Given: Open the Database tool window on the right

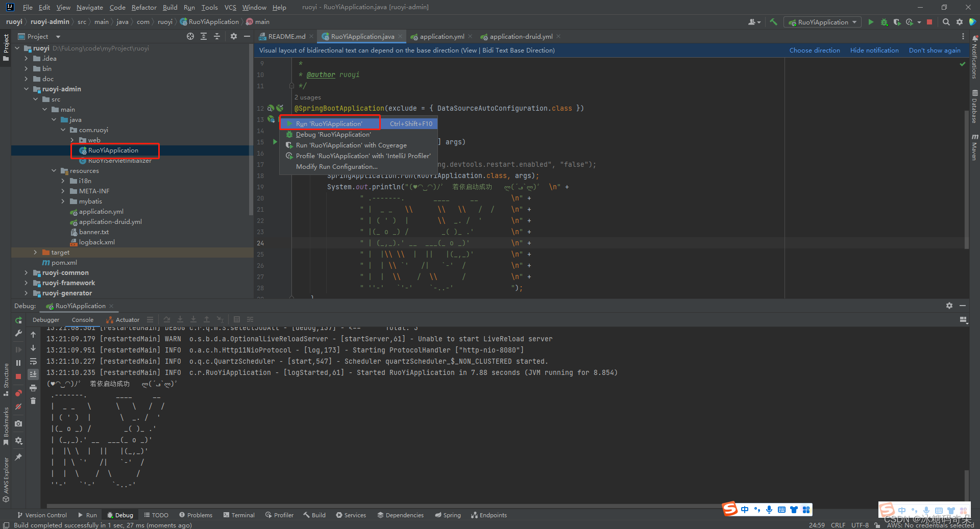Looking at the screenshot, I should [974, 107].
